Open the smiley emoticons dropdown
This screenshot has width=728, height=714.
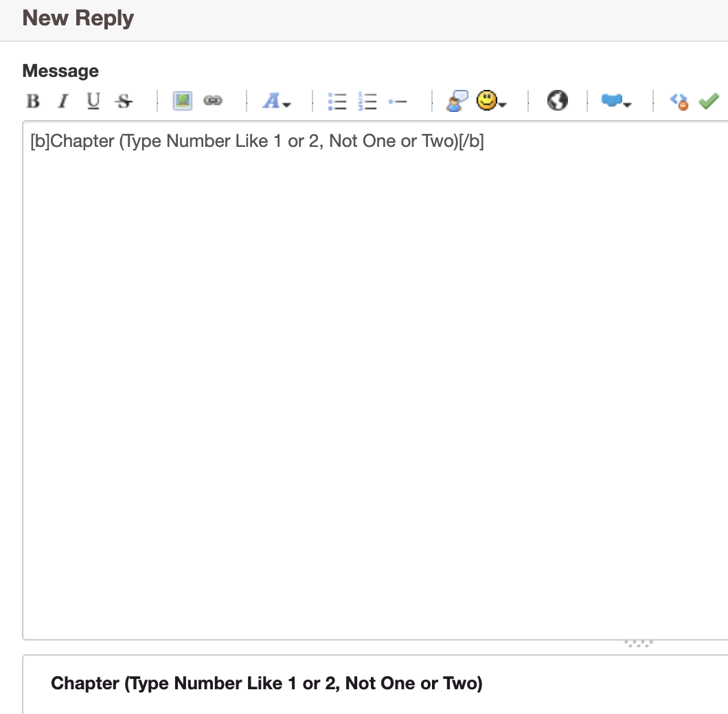[x=492, y=102]
